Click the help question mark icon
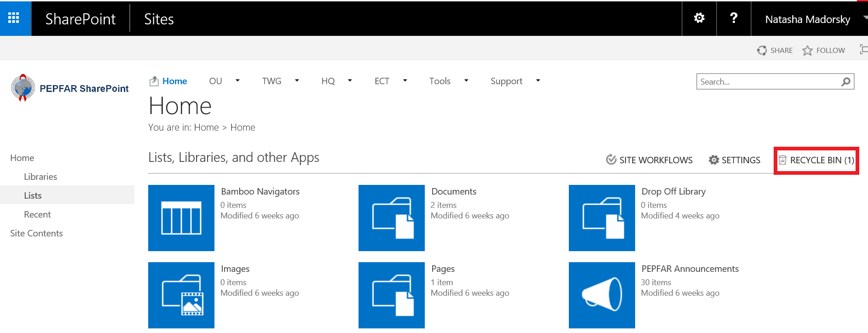Image resolution: width=868 pixels, height=333 pixels. click(x=734, y=18)
